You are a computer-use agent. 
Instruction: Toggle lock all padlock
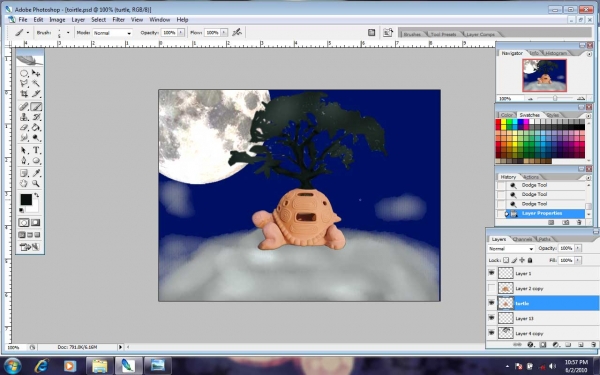(530, 260)
